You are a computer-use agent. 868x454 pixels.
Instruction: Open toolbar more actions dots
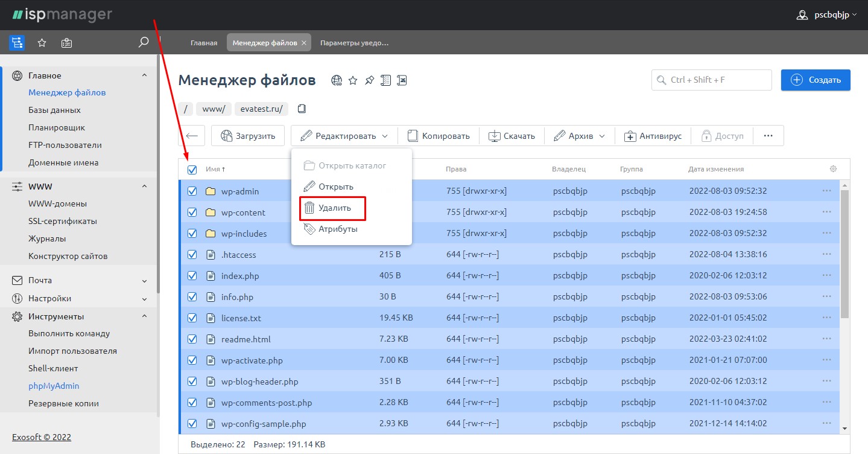[768, 136]
